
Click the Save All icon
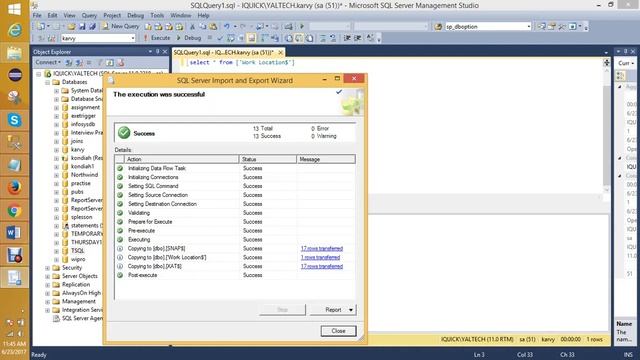coord(92,27)
